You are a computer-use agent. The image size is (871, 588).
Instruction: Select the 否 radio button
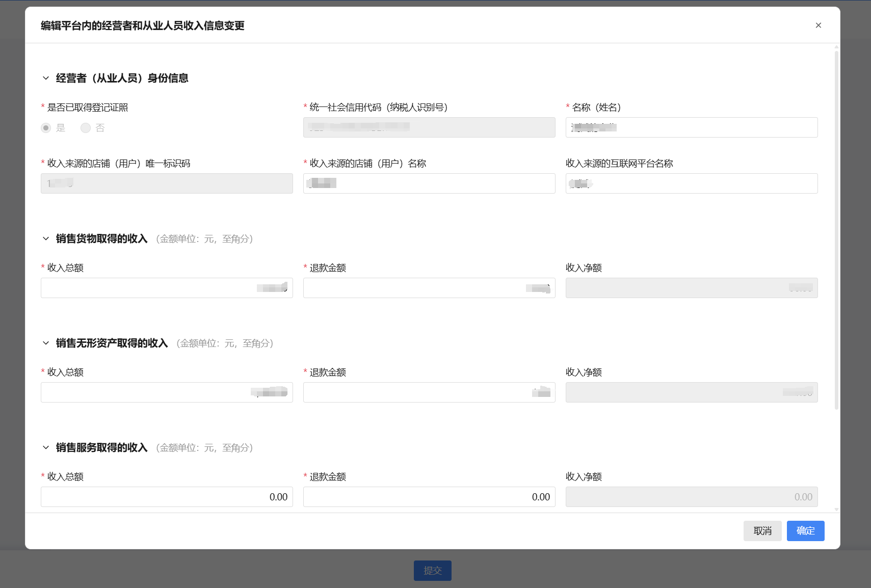click(x=86, y=128)
